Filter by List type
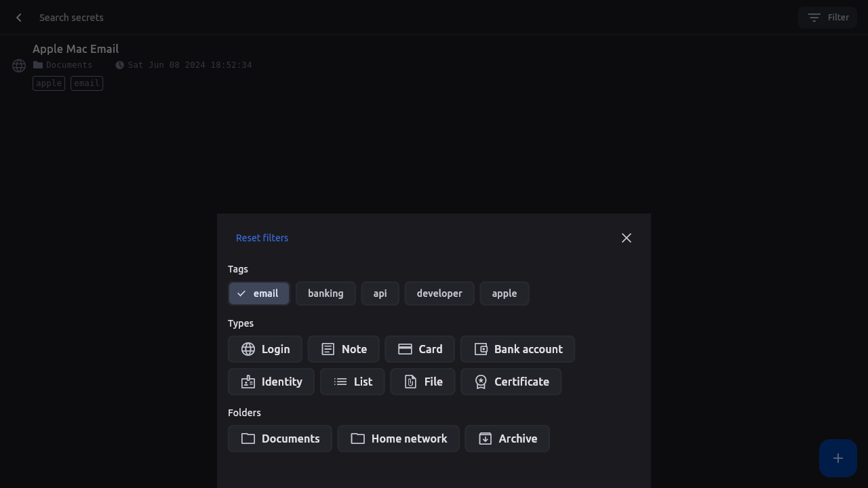 pos(353,382)
